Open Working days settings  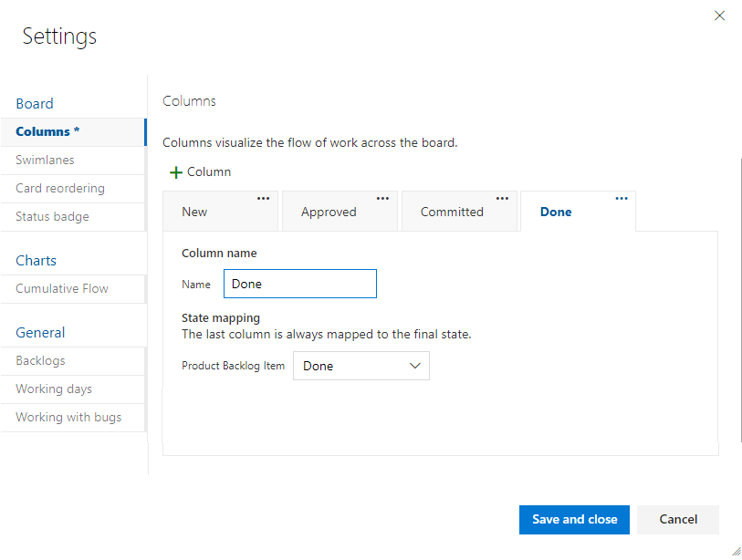point(54,389)
